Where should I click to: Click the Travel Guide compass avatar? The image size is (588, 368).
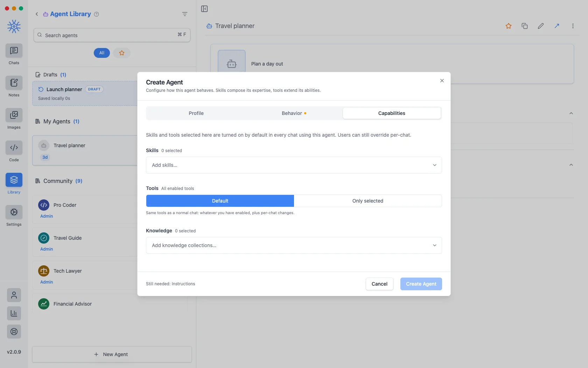[x=44, y=238]
